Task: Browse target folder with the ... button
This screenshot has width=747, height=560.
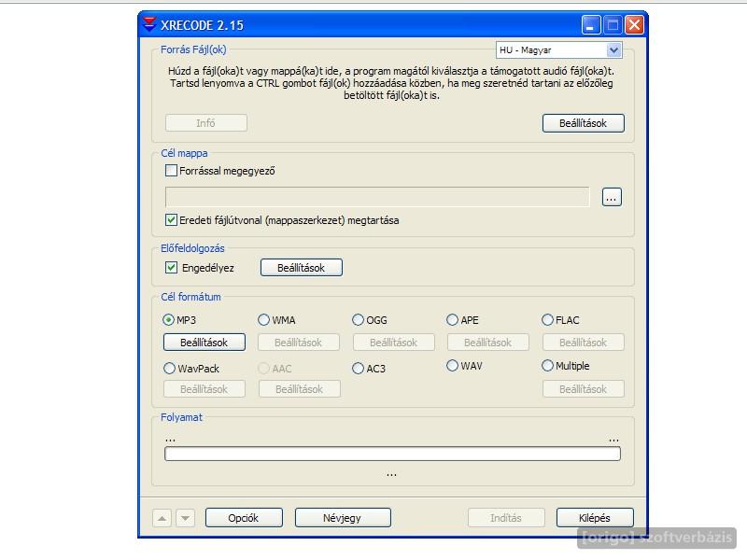Action: pyautogui.click(x=612, y=197)
